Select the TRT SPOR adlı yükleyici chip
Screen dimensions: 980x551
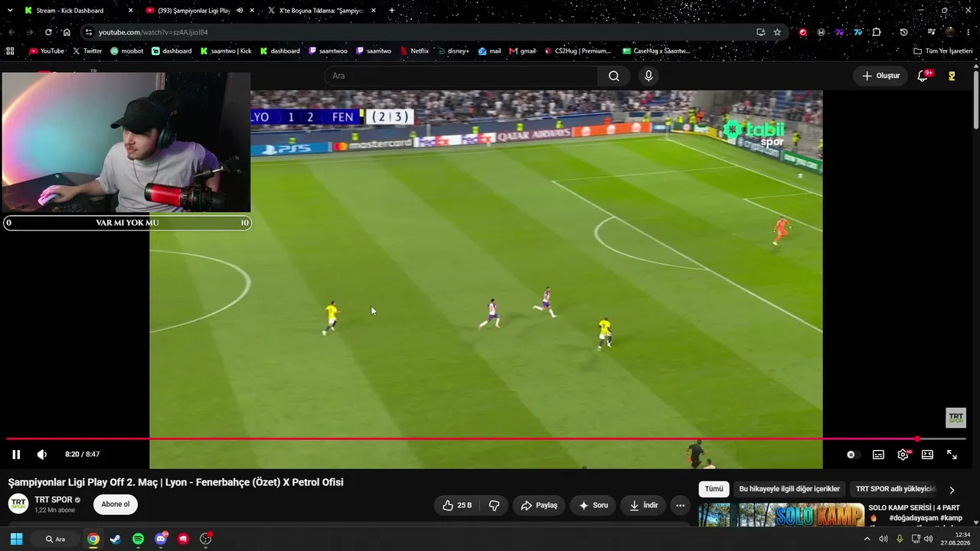click(x=895, y=489)
